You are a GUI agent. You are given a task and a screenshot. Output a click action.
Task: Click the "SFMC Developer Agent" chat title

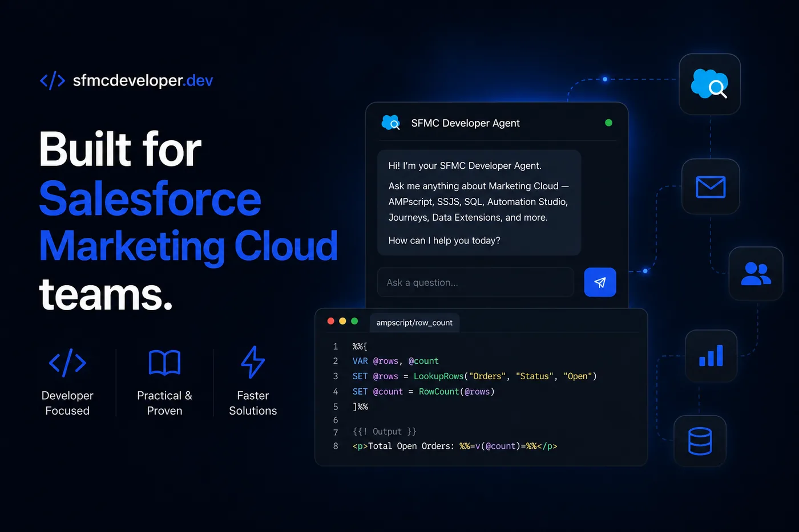(465, 123)
